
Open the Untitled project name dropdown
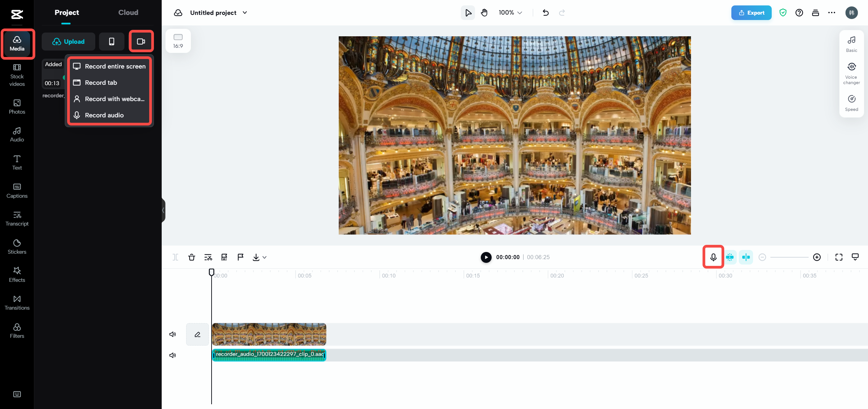point(245,13)
